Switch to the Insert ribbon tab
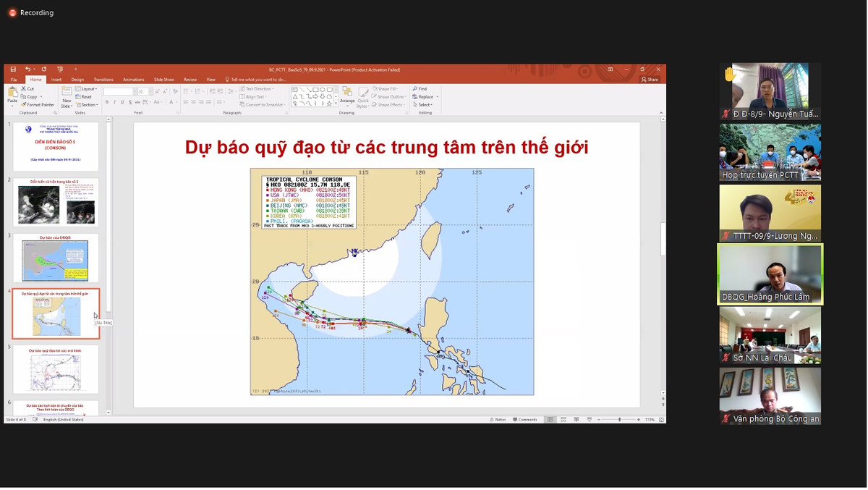The width and height of the screenshot is (868, 490). click(56, 80)
